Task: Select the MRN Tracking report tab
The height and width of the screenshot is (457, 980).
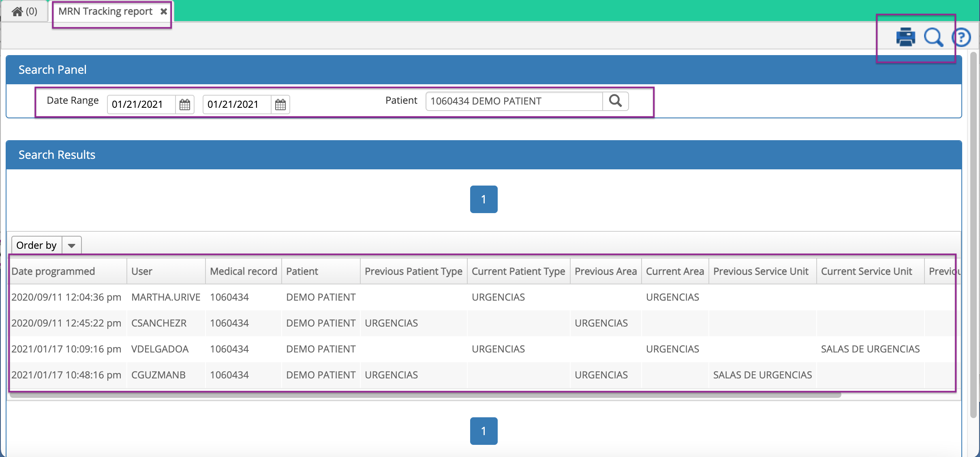Action: (105, 11)
